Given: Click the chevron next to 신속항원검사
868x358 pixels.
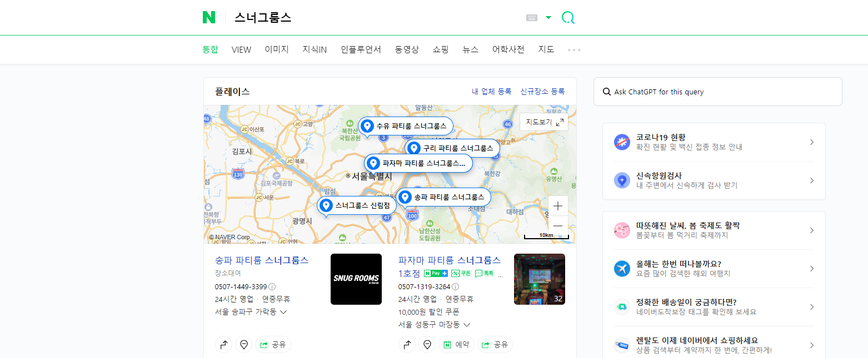Looking at the screenshot, I should tap(812, 180).
